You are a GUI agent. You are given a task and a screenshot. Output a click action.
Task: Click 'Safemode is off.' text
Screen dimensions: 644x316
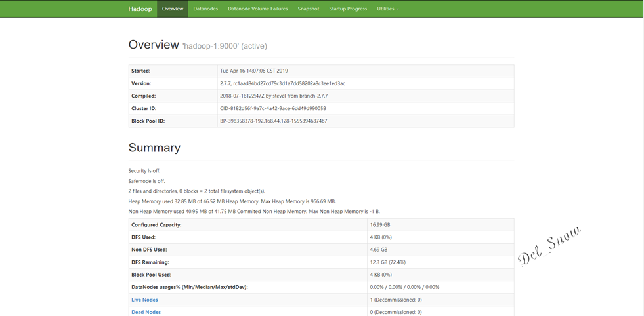(x=147, y=181)
